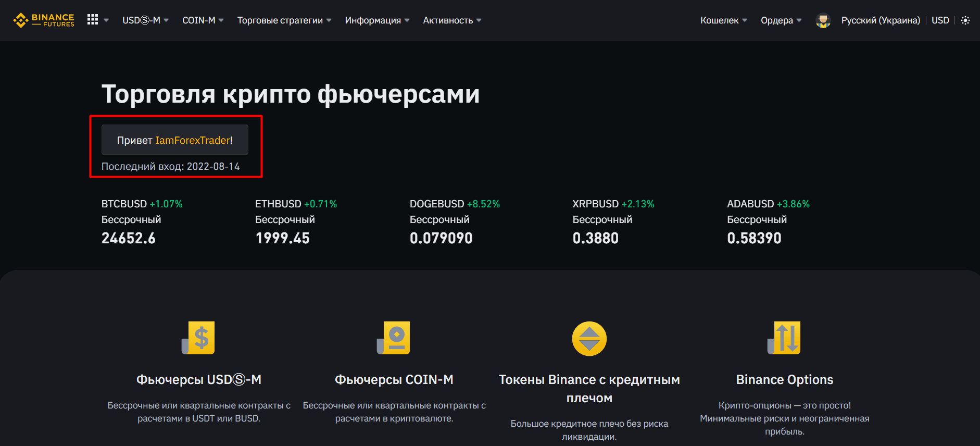This screenshot has width=980, height=446.
Task: Open the COIN-M menu
Action: 203,20
